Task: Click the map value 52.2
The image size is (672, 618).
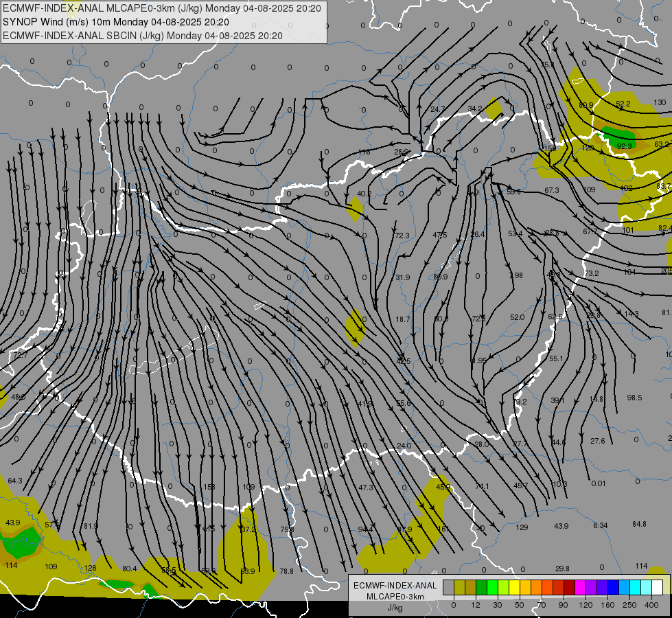Action: pos(623,104)
